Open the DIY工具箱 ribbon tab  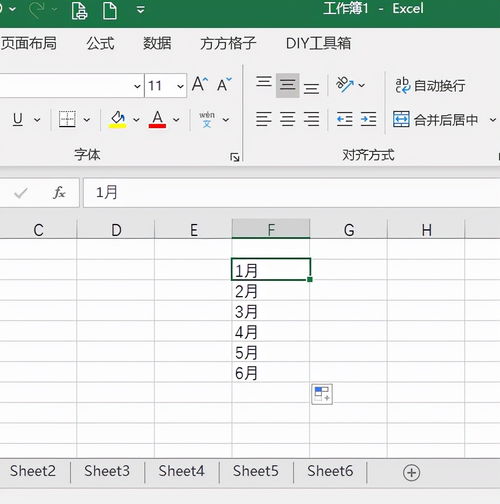[x=318, y=43]
